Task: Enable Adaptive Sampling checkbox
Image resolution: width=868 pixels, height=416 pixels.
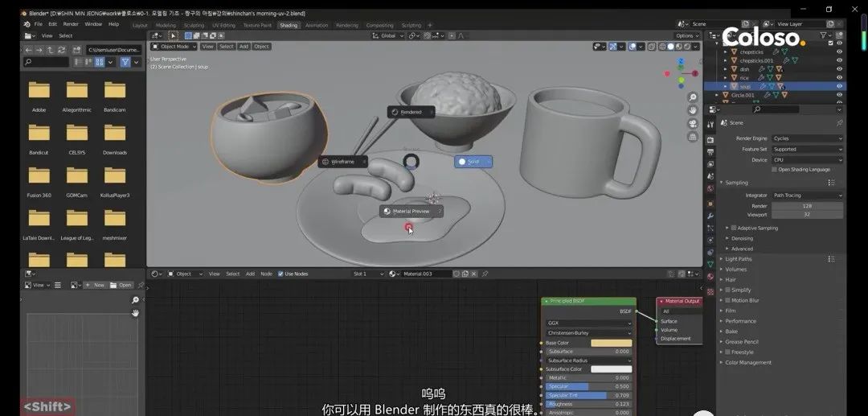Action: pos(734,228)
